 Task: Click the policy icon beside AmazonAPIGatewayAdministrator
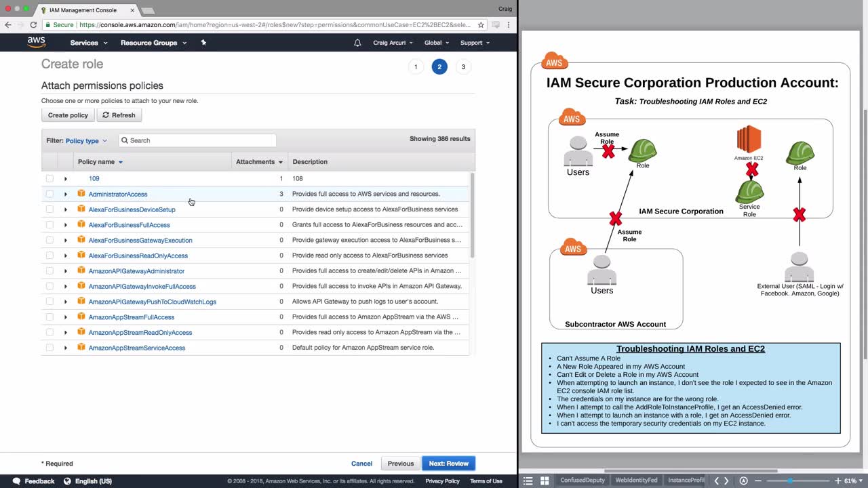coord(81,271)
